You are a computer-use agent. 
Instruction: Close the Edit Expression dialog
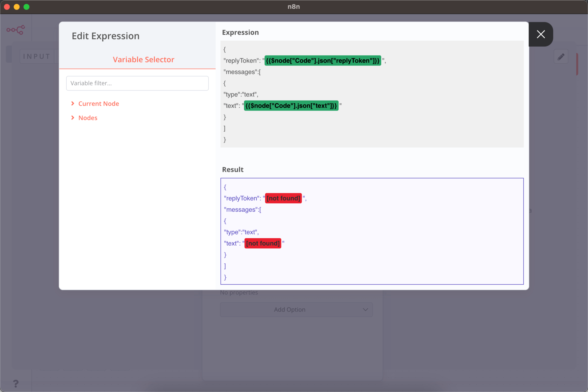pos(541,34)
